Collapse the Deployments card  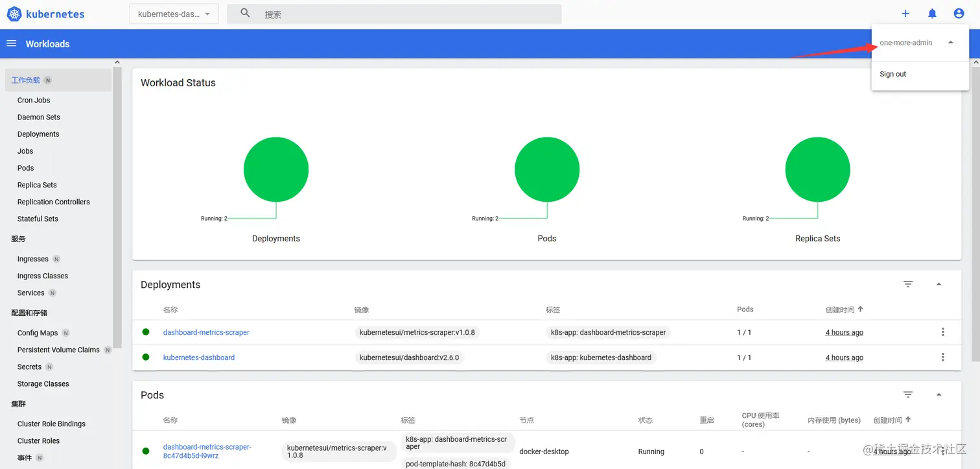pyautogui.click(x=939, y=284)
